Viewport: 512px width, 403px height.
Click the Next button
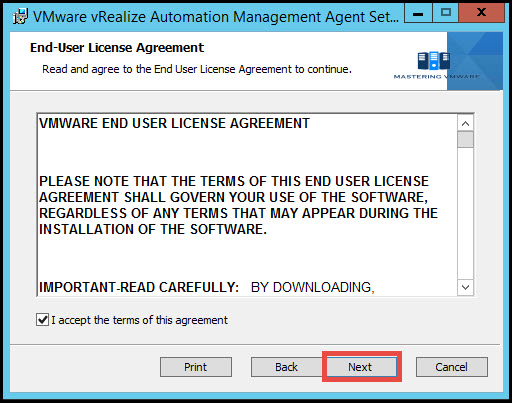pyautogui.click(x=361, y=367)
